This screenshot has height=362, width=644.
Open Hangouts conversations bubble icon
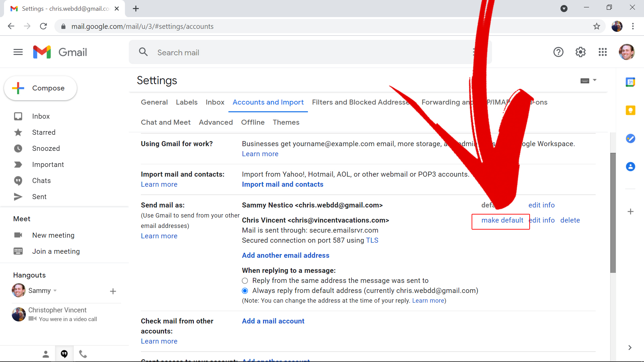[x=64, y=354]
